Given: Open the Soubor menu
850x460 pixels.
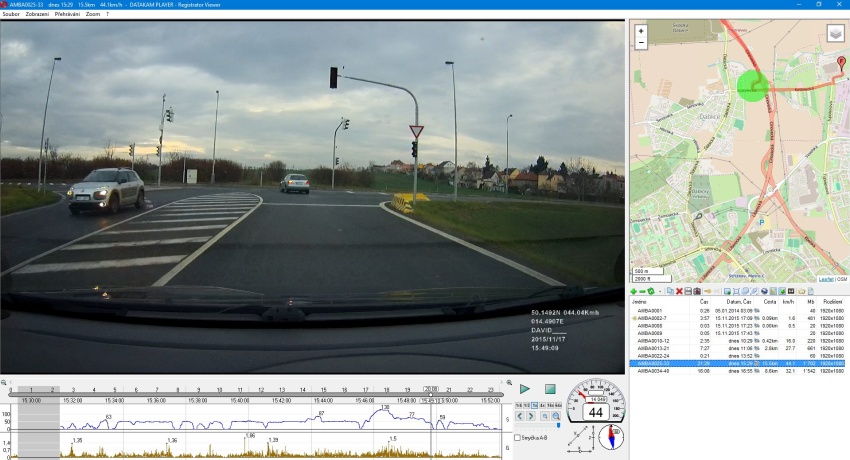Looking at the screenshot, I should 11,14.
